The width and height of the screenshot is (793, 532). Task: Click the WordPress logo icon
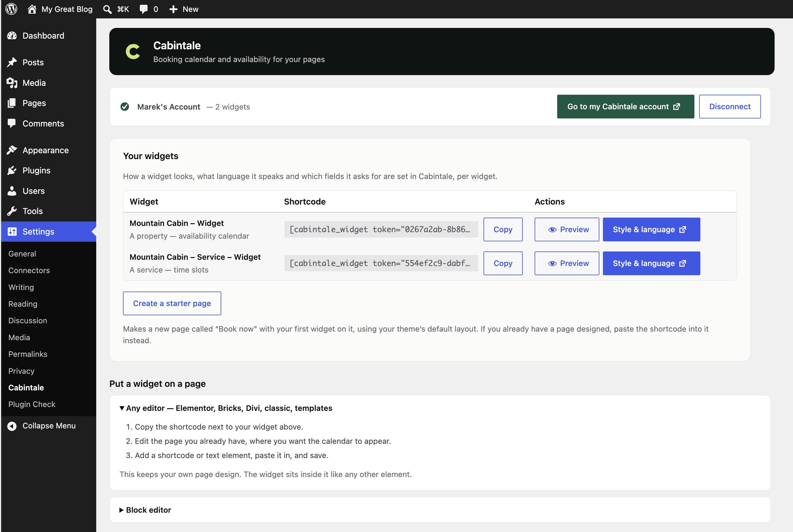point(12,9)
